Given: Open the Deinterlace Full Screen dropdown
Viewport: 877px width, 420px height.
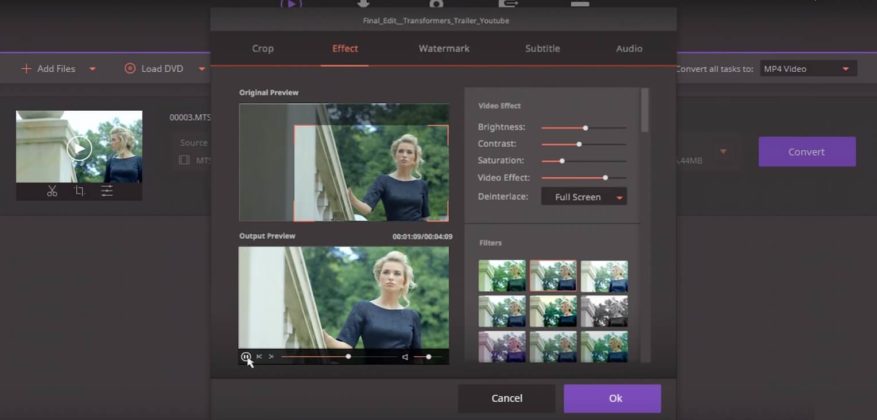Looking at the screenshot, I should coord(584,197).
